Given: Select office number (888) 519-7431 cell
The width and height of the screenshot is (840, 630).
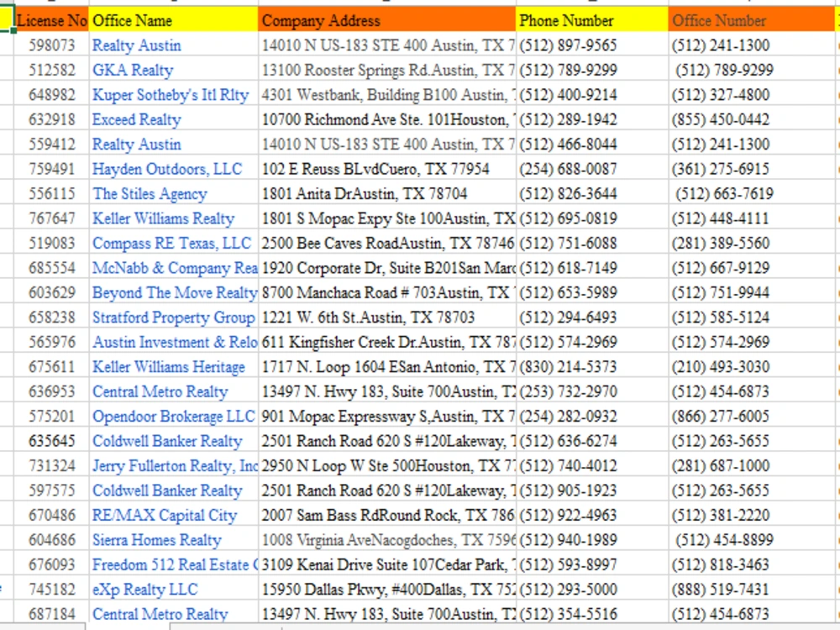Looking at the screenshot, I should point(752,590).
